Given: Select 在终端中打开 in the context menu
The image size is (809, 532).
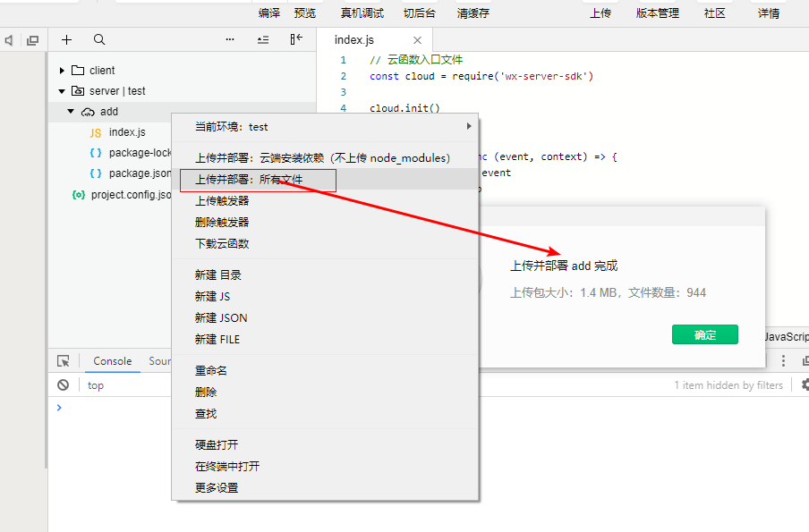Looking at the screenshot, I should tap(227, 466).
